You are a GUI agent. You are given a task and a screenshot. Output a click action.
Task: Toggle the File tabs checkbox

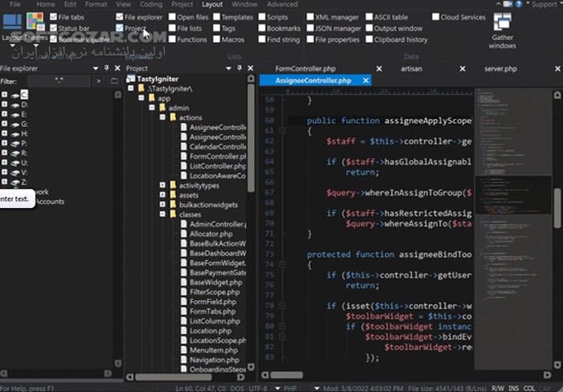(x=53, y=17)
